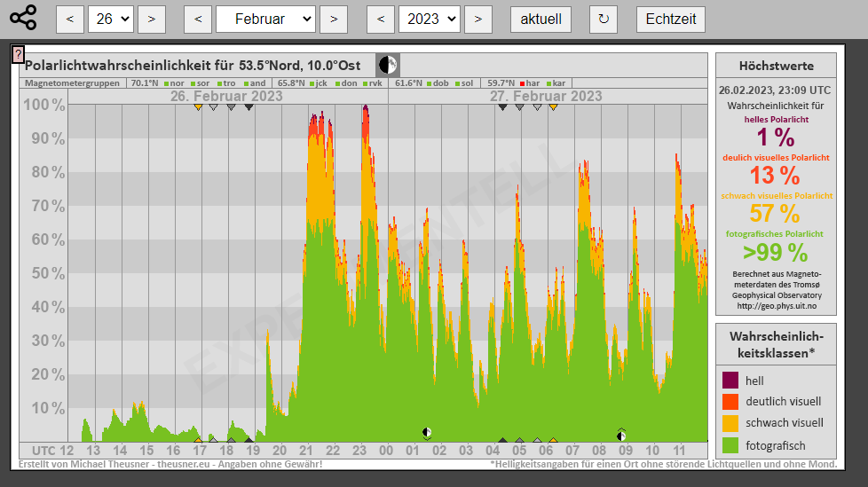Click bottom orange marker at 06 UTC

[x=553, y=441]
